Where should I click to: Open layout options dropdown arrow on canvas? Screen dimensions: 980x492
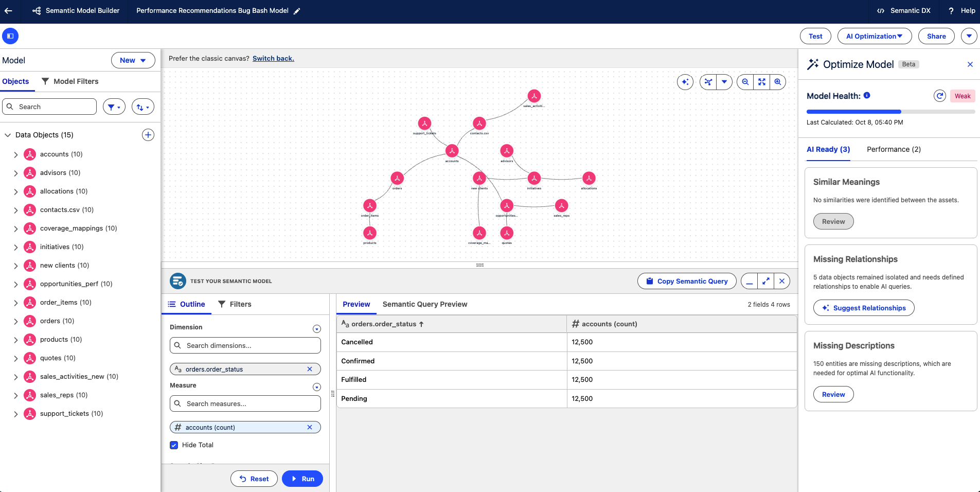[x=724, y=82]
